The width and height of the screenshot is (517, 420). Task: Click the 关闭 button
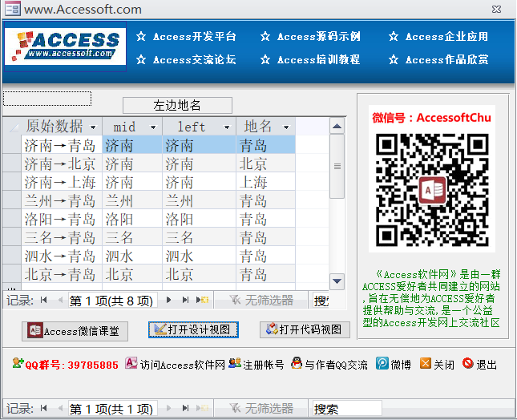tap(437, 364)
